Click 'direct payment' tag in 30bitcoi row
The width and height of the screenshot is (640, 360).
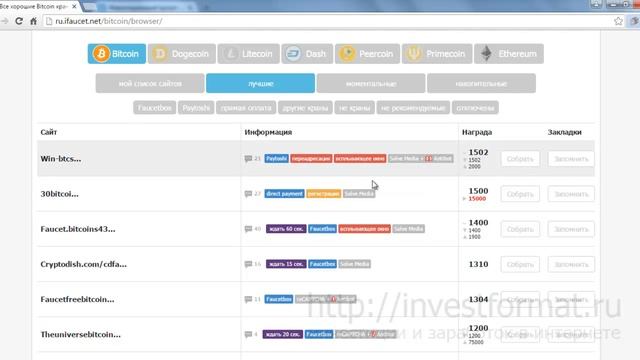coord(284,193)
